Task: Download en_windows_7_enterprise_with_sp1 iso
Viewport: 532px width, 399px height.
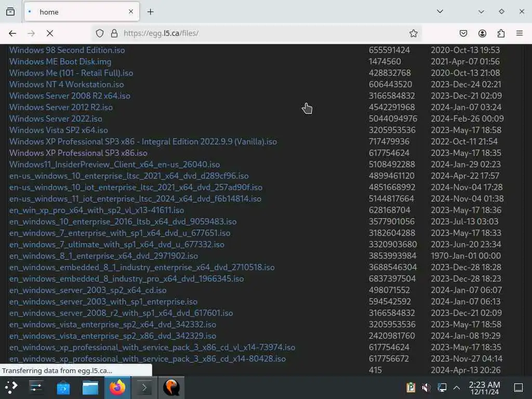Action: coord(120,233)
